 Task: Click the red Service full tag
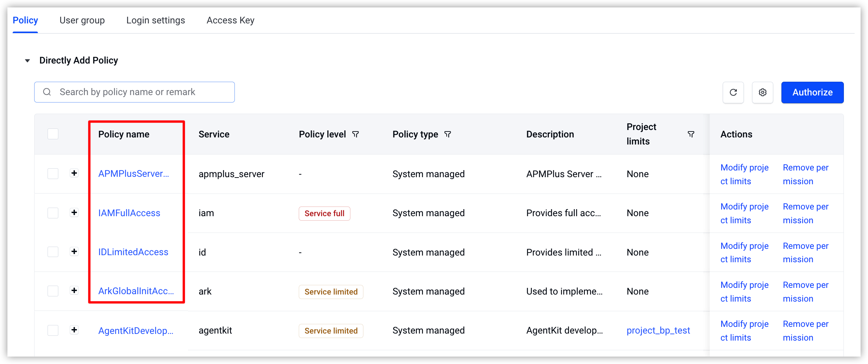click(x=324, y=214)
